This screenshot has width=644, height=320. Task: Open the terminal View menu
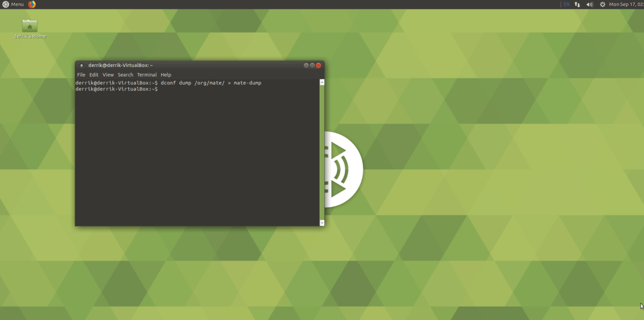pos(108,75)
